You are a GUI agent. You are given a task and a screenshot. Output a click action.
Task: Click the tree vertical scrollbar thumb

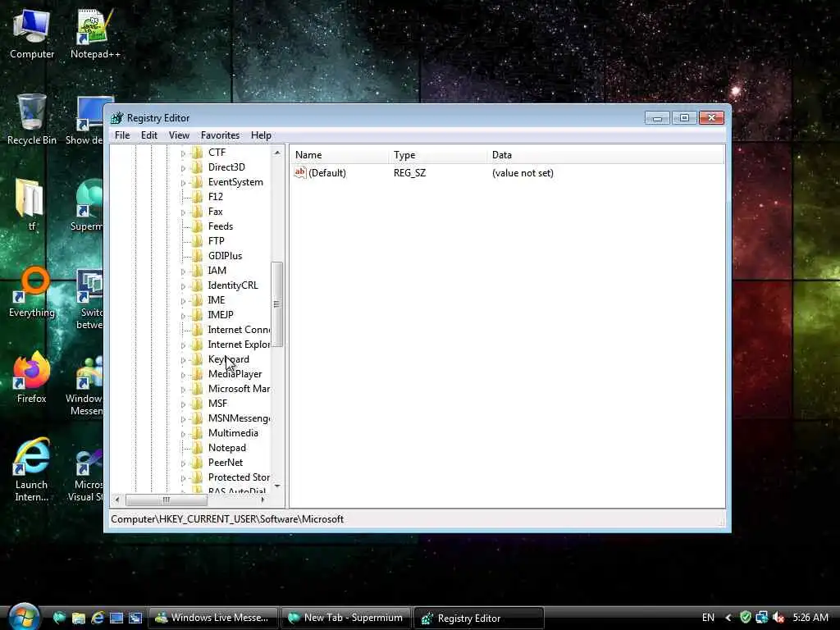pyautogui.click(x=277, y=304)
